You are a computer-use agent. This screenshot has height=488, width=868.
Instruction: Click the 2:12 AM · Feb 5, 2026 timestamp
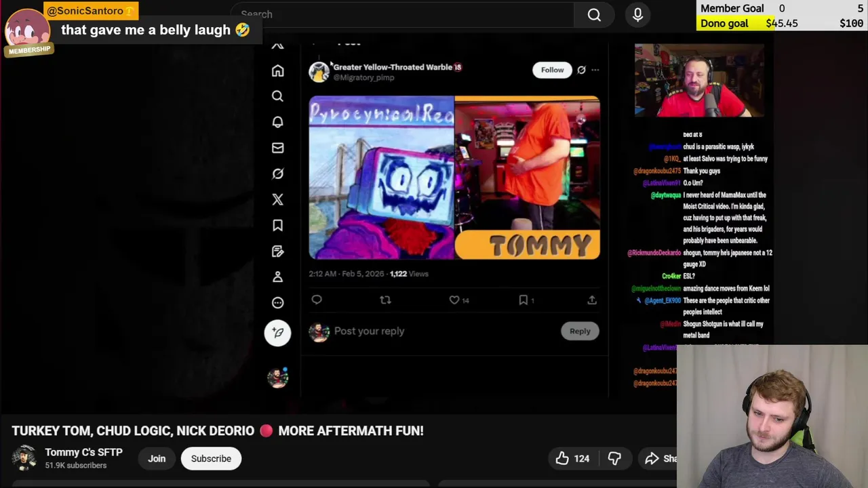click(x=347, y=274)
